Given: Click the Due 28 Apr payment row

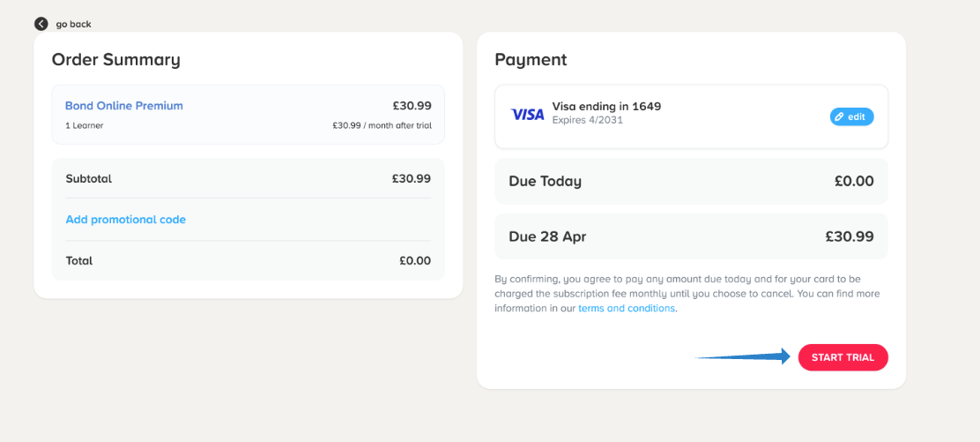Looking at the screenshot, I should coord(691,236).
